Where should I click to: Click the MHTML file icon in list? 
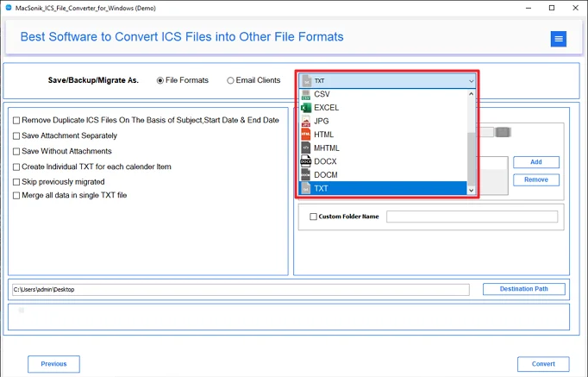(306, 148)
